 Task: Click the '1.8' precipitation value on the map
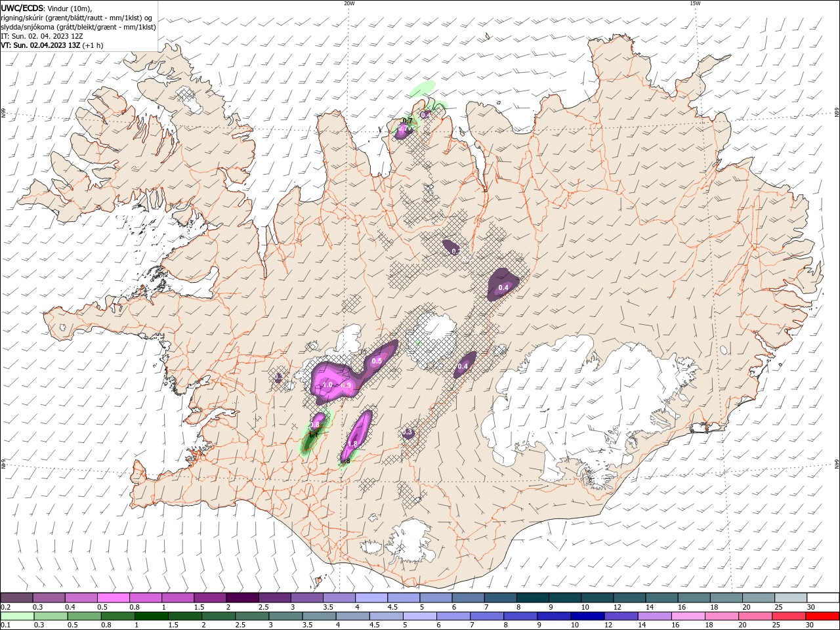[x=352, y=444]
